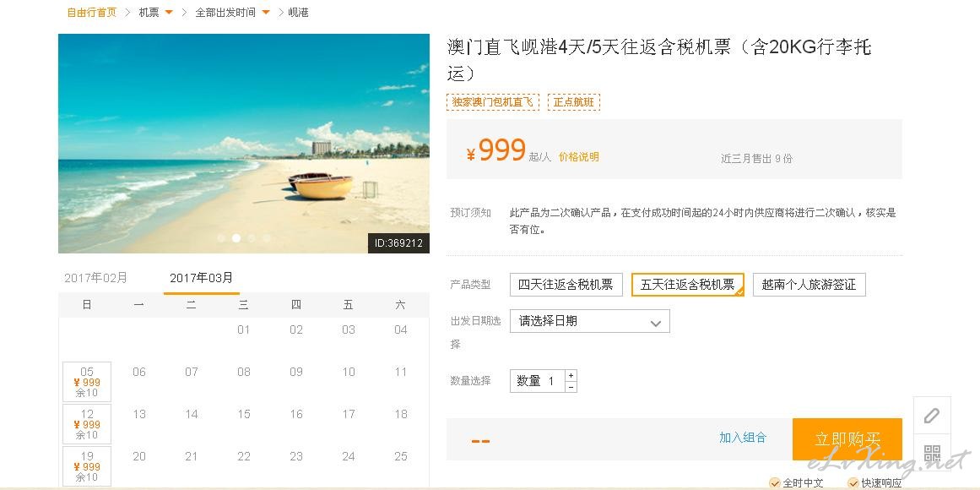Image resolution: width=980 pixels, height=490 pixels.
Task: Click calendar date 01
Action: (244, 329)
